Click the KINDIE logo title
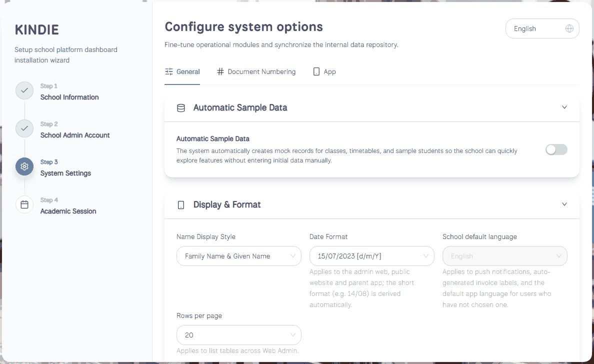The height and width of the screenshot is (364, 594). point(36,29)
